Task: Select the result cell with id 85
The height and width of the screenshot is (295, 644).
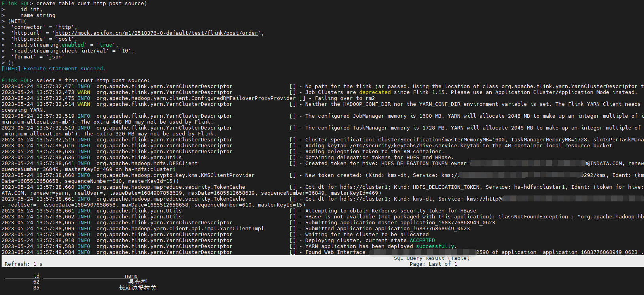Action: 36,288
